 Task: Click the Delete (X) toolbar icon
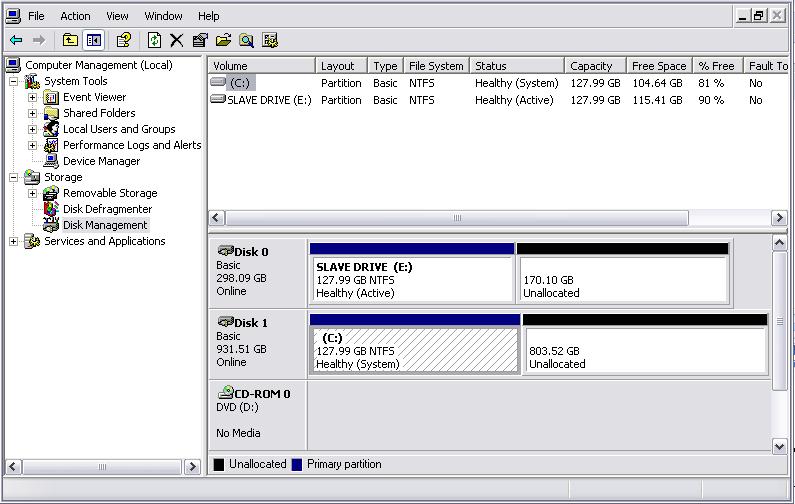point(176,40)
